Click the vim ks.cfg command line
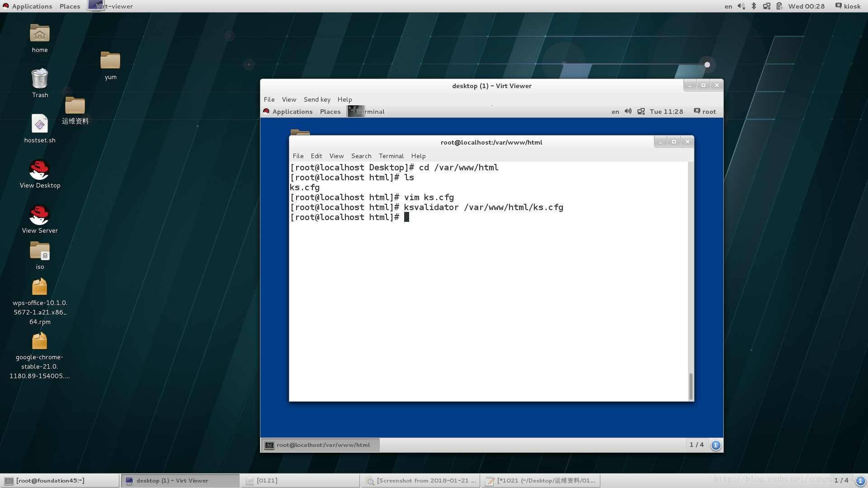The height and width of the screenshot is (488, 868). (429, 197)
